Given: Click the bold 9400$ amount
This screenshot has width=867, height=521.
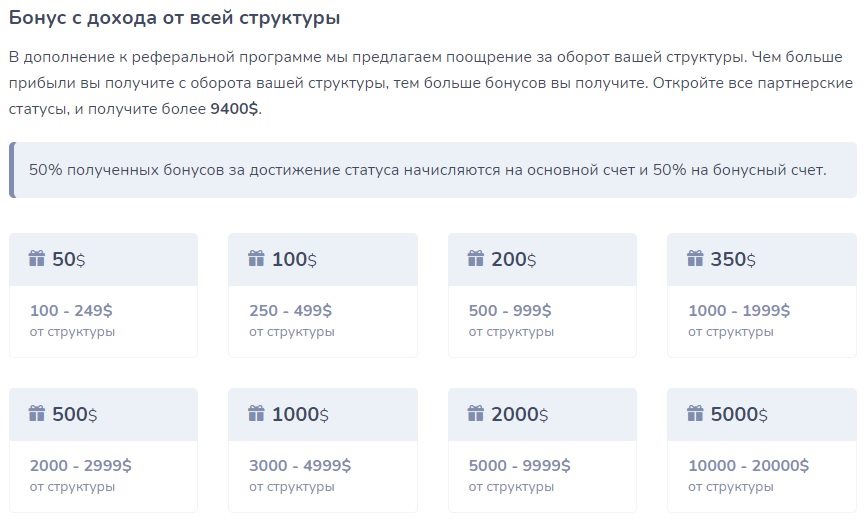Looking at the screenshot, I should click(x=234, y=108).
